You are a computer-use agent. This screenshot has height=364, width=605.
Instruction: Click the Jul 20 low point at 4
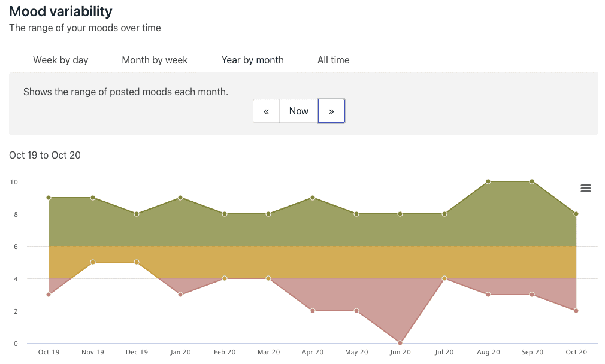click(444, 278)
